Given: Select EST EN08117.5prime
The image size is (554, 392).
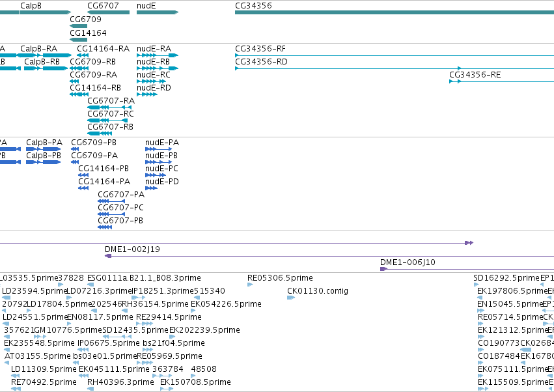Looking at the screenshot, I should [100, 317].
